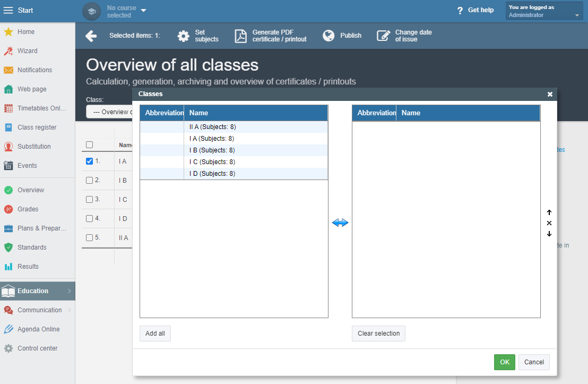588x384 pixels.
Task: Click the green OK button
Action: pos(504,362)
